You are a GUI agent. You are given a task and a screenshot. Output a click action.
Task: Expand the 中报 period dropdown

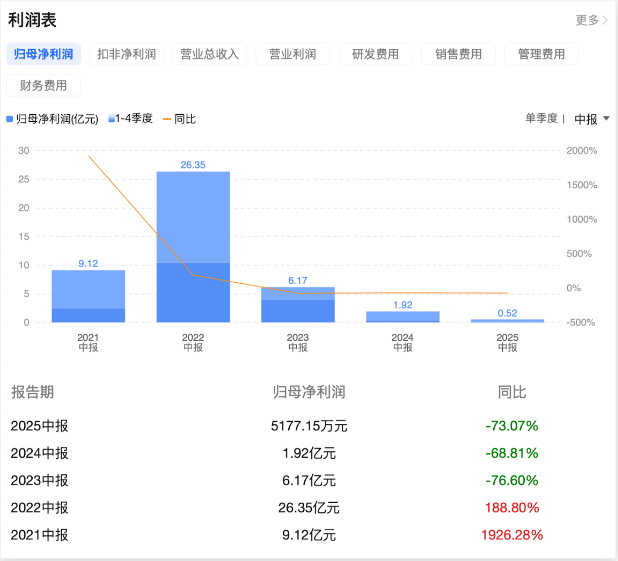591,119
